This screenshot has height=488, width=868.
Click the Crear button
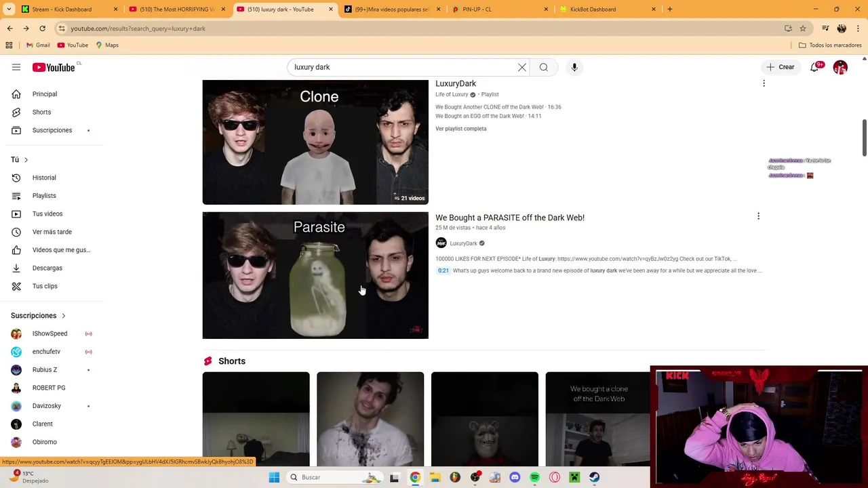781,67
